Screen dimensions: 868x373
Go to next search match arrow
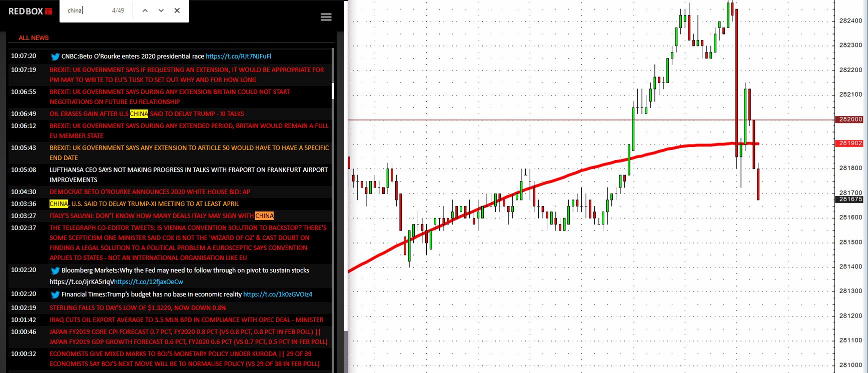161,10
